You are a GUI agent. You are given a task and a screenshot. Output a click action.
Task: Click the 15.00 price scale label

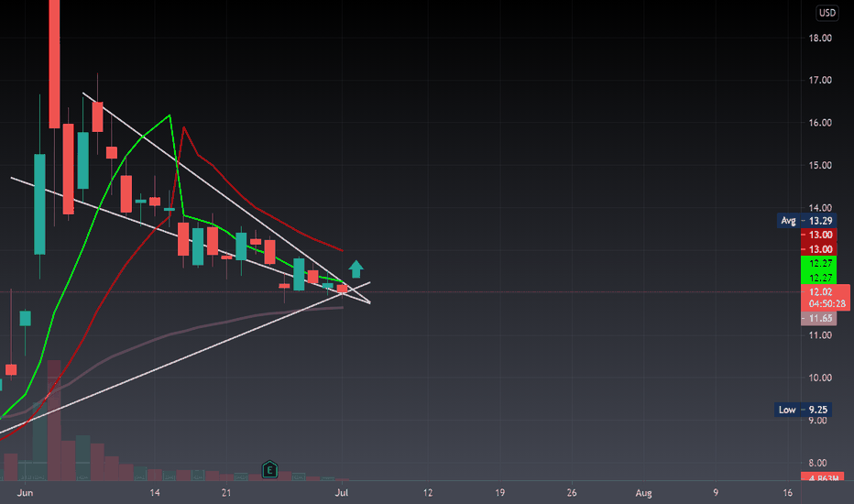click(x=820, y=165)
